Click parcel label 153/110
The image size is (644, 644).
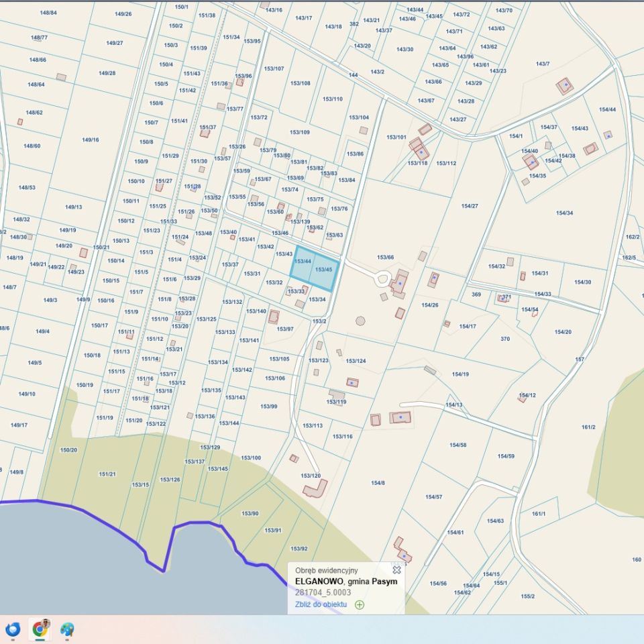pos(332,99)
